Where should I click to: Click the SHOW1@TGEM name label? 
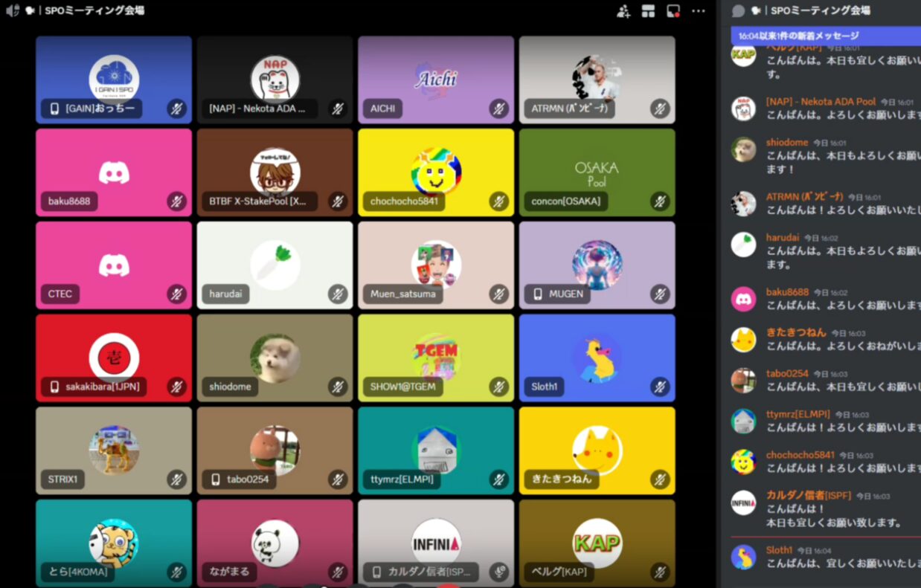[402, 387]
